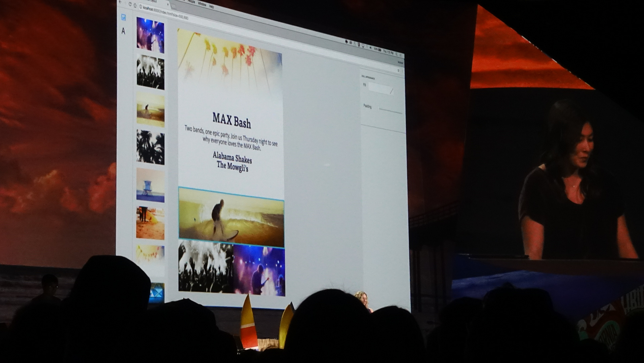Select the Text tool 'A' icon

tap(123, 31)
